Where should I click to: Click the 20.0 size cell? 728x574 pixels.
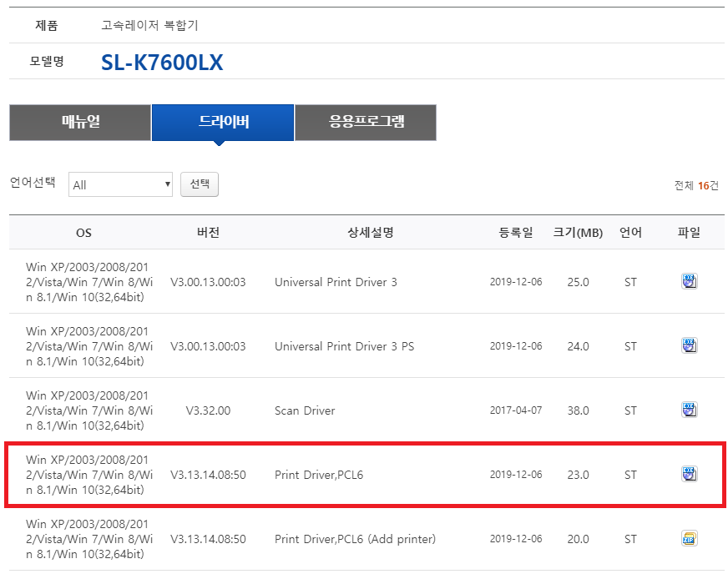(x=578, y=539)
